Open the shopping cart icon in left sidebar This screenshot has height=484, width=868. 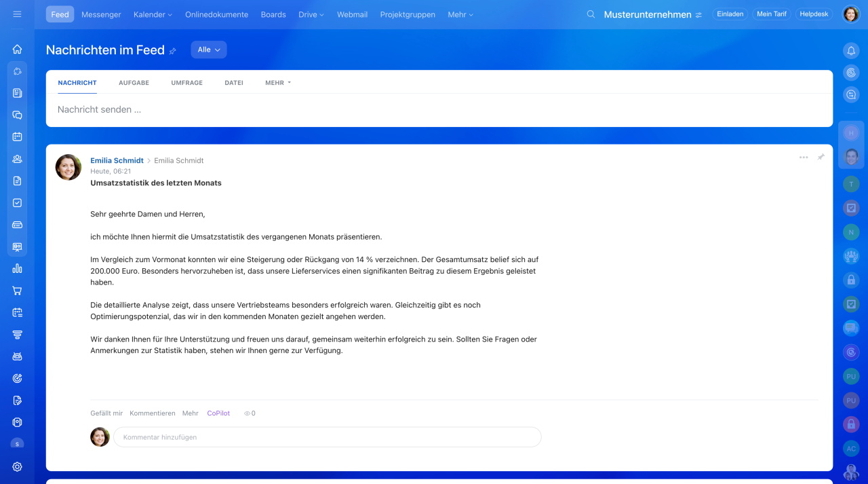(17, 291)
